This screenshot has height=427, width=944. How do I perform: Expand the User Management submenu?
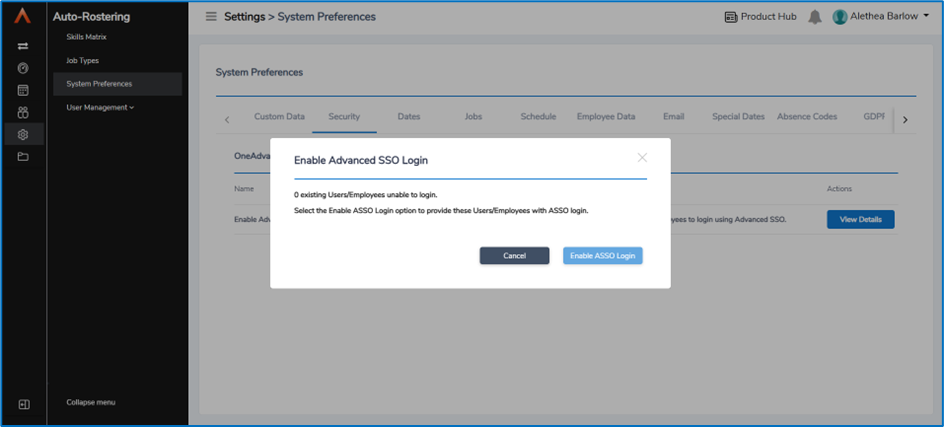click(100, 107)
